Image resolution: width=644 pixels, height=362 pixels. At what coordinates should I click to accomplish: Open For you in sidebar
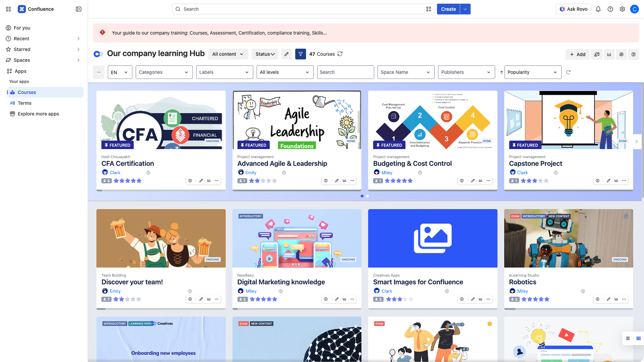[22, 28]
